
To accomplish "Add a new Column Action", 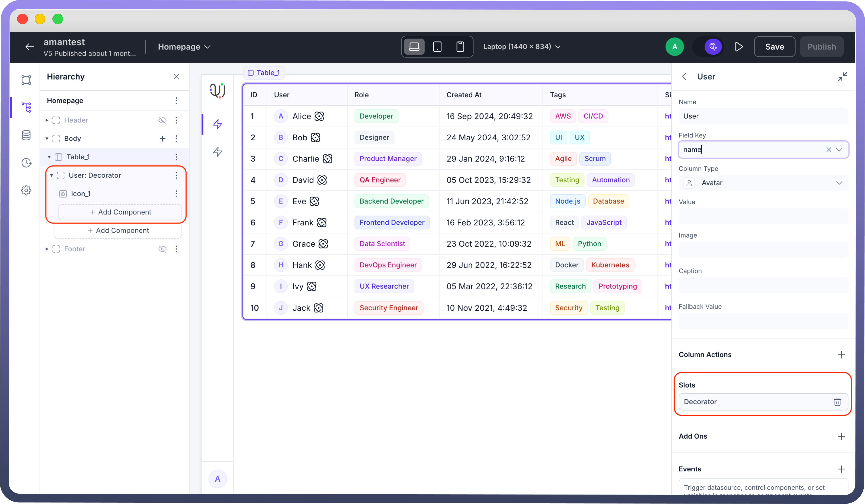I will click(841, 355).
